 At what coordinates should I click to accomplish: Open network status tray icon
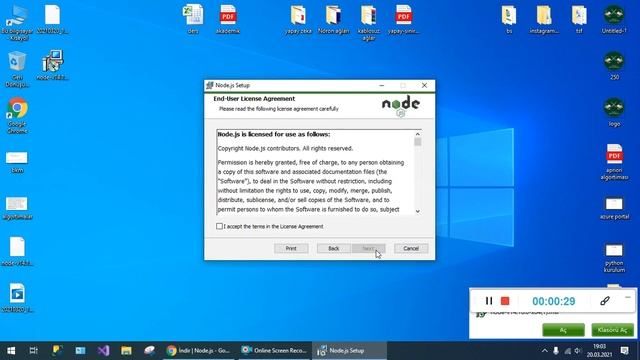567,351
